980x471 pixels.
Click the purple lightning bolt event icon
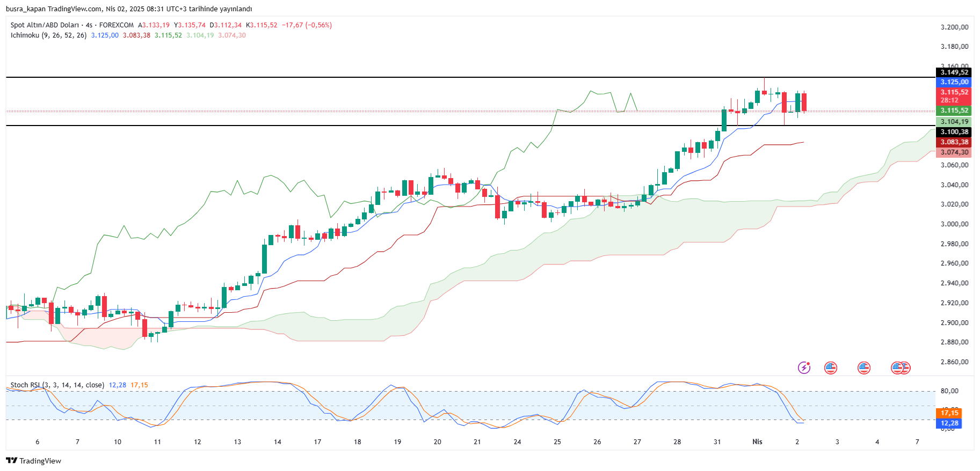click(x=804, y=367)
